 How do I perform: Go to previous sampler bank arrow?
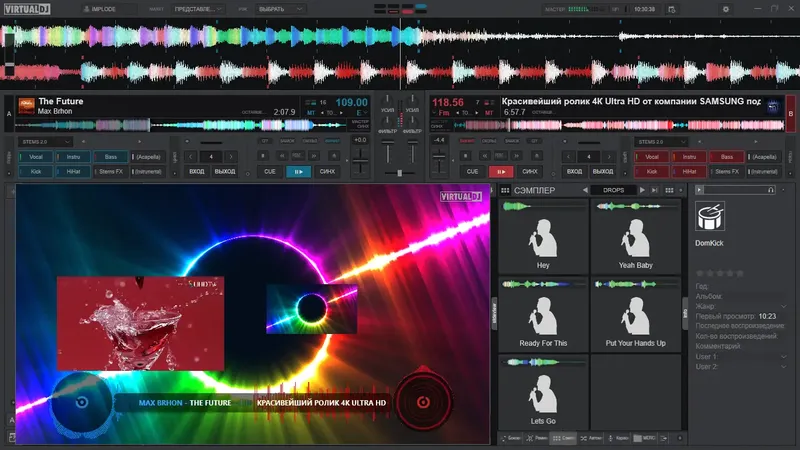pyautogui.click(x=585, y=190)
